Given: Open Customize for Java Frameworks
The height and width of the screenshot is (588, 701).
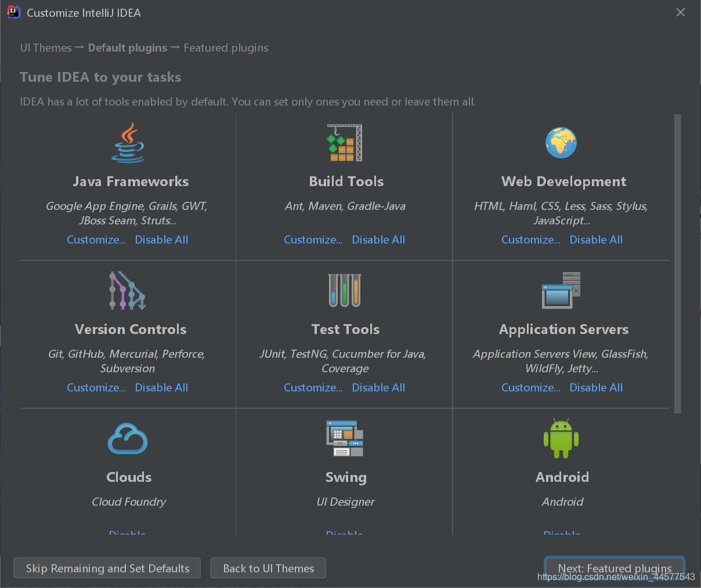Looking at the screenshot, I should click(96, 240).
